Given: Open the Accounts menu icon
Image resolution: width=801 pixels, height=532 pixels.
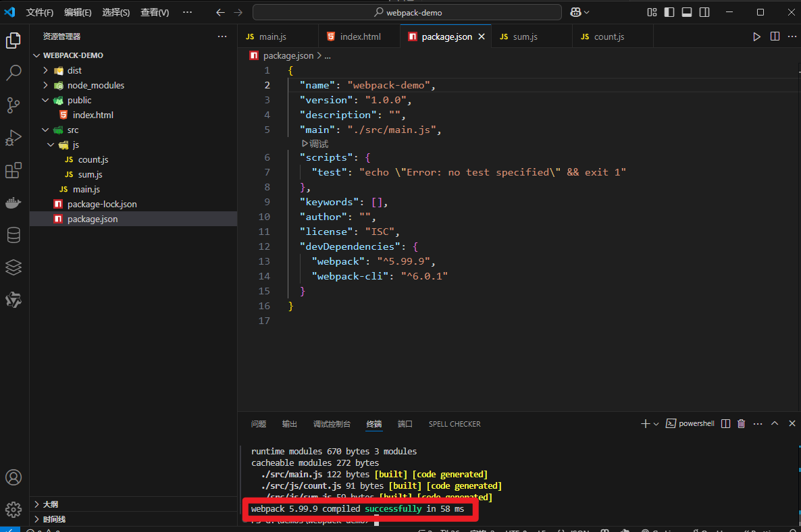Looking at the screenshot, I should pyautogui.click(x=14, y=477).
